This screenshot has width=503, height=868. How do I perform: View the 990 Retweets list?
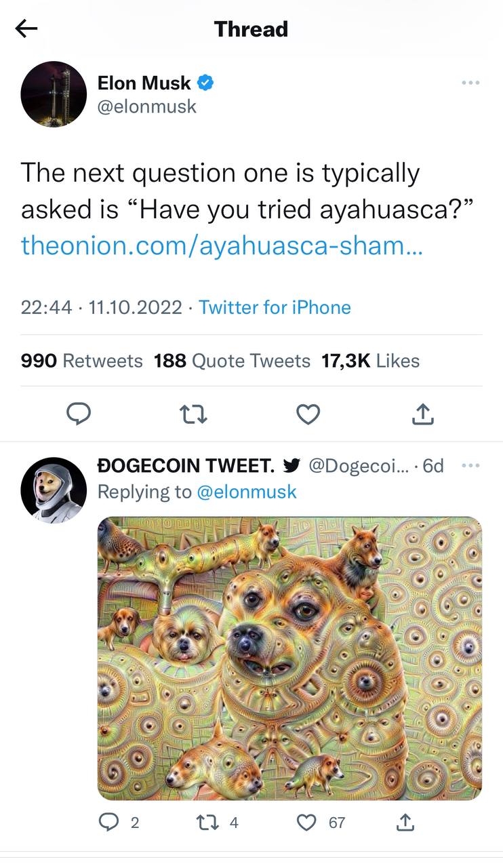coord(82,361)
